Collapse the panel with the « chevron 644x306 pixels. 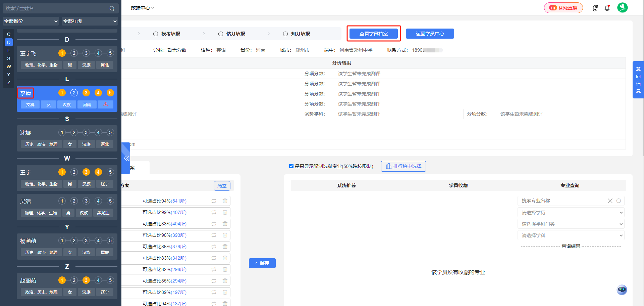click(x=126, y=158)
